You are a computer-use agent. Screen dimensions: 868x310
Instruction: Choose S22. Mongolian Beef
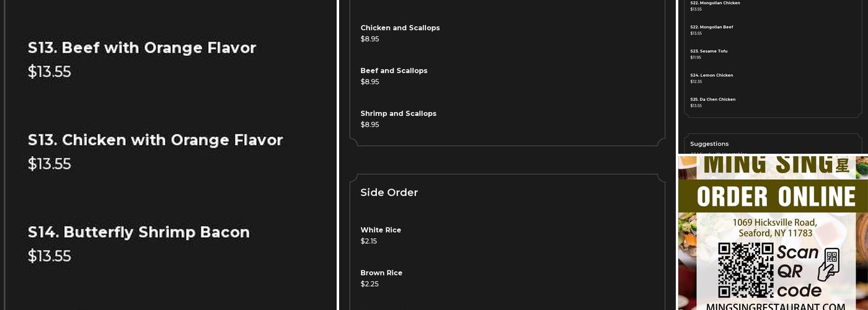click(x=712, y=27)
